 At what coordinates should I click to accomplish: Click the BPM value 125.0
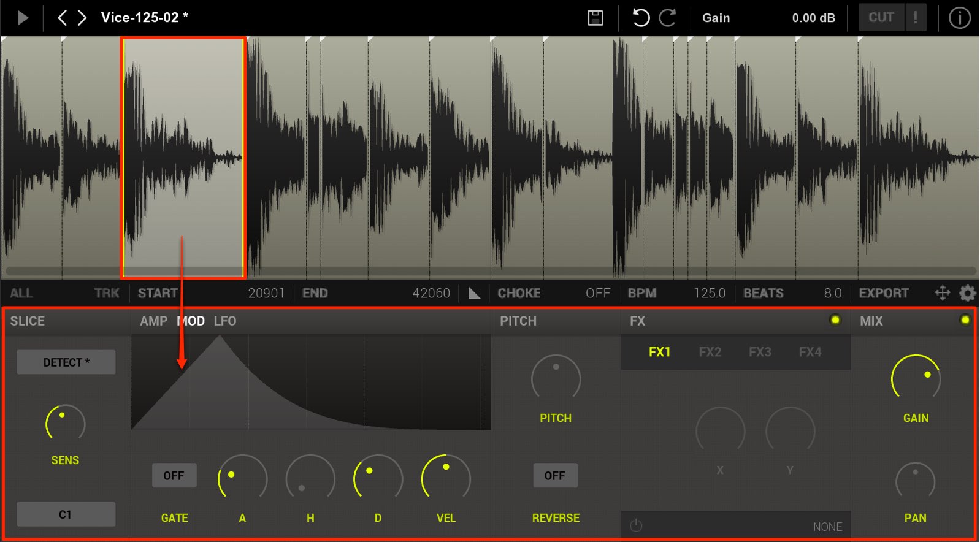[x=710, y=293]
